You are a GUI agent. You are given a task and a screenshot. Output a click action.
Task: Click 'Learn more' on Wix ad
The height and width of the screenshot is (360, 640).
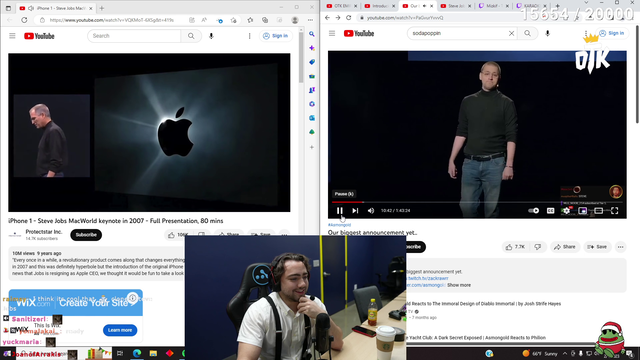120,330
